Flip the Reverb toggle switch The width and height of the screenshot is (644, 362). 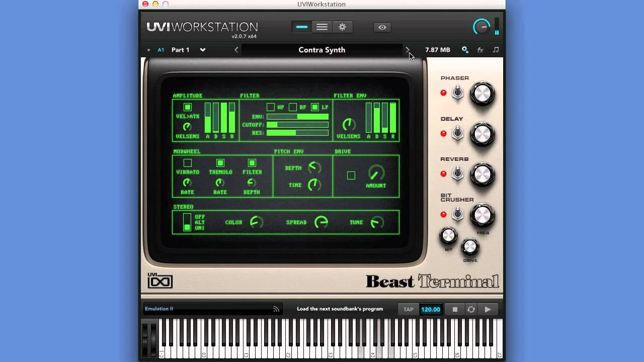pos(457,173)
